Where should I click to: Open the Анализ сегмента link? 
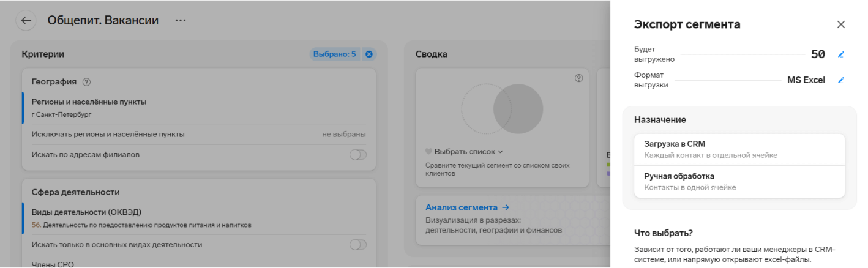point(468,207)
